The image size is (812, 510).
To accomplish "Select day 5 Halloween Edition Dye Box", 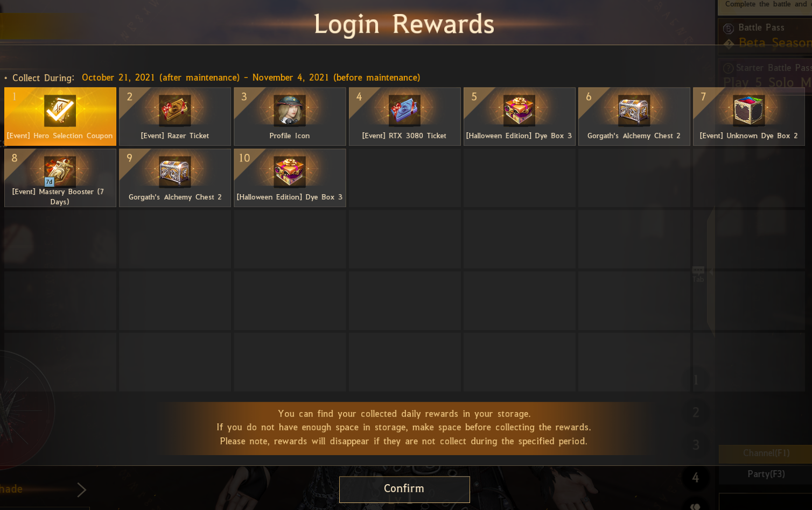I will pyautogui.click(x=520, y=116).
